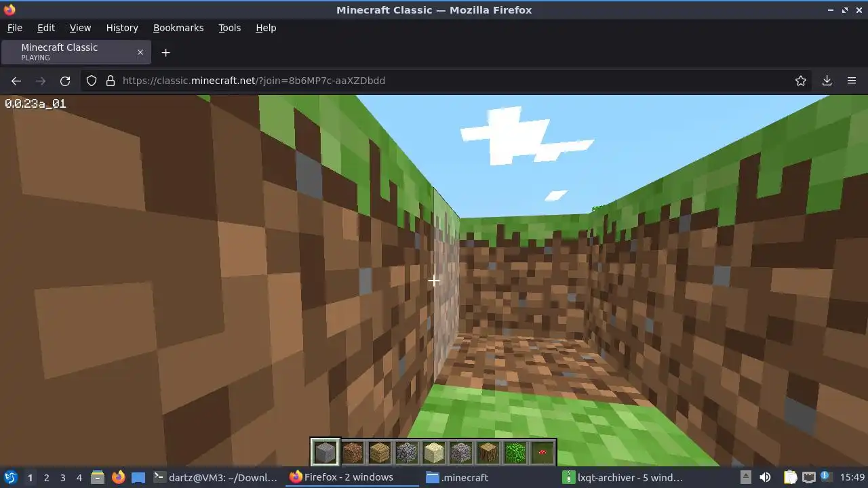868x488 pixels.
Task: Open the Tools menu
Action: click(229, 28)
